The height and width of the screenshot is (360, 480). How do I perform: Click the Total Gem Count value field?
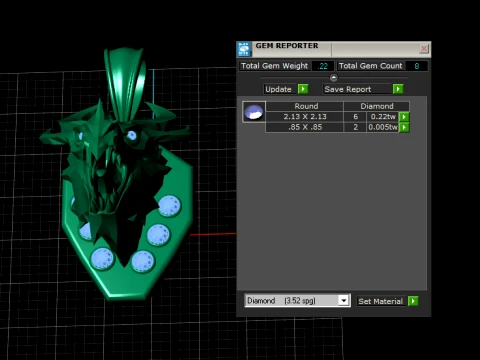(416, 66)
